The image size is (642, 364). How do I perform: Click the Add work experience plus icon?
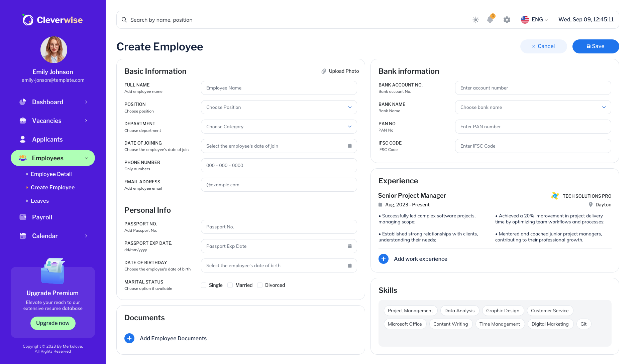383,259
